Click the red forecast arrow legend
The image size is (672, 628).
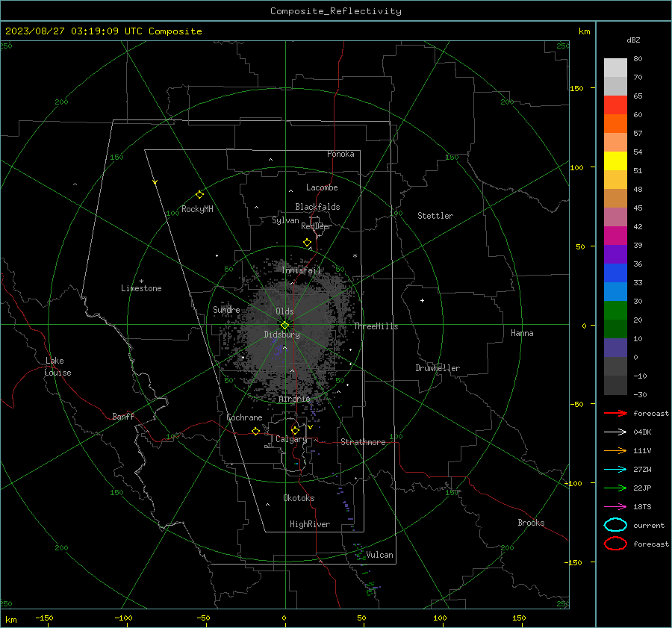[615, 413]
